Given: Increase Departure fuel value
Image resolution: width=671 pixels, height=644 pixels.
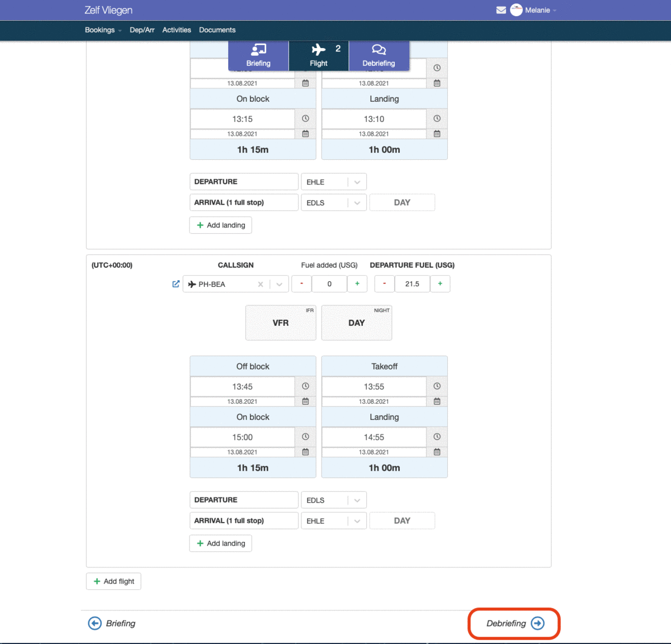Looking at the screenshot, I should [440, 283].
